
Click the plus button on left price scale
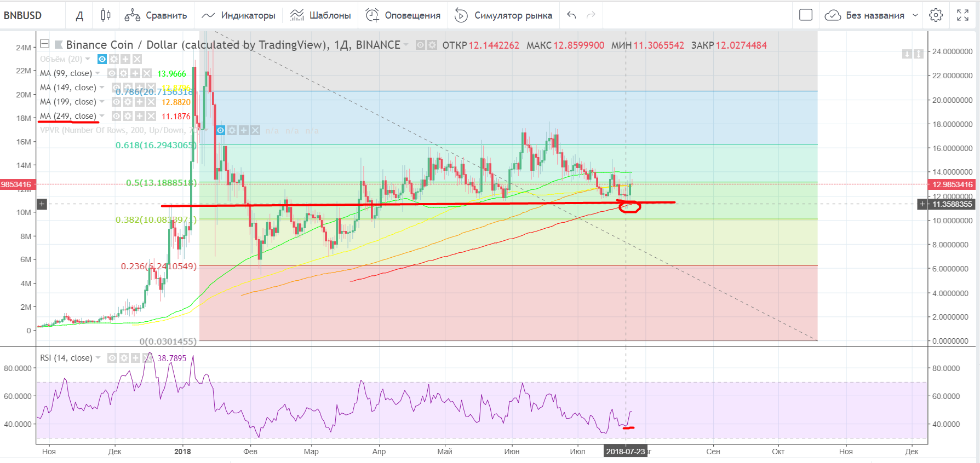tap(42, 204)
